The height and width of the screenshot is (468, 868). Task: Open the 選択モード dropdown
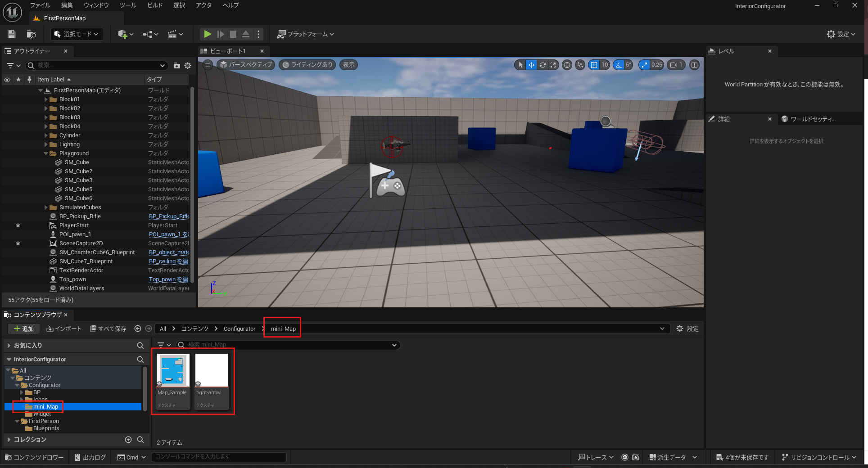(77, 34)
